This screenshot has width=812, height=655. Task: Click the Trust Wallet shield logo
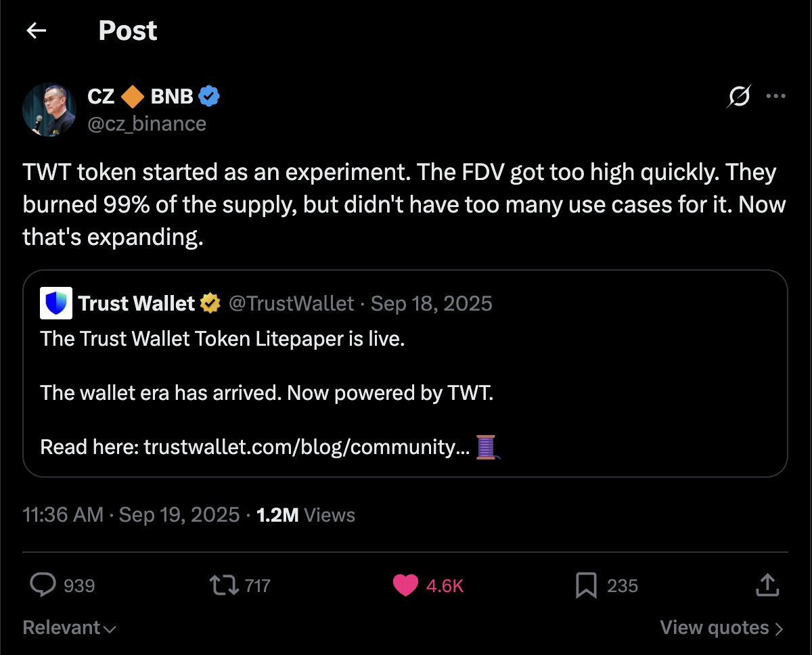tap(57, 303)
